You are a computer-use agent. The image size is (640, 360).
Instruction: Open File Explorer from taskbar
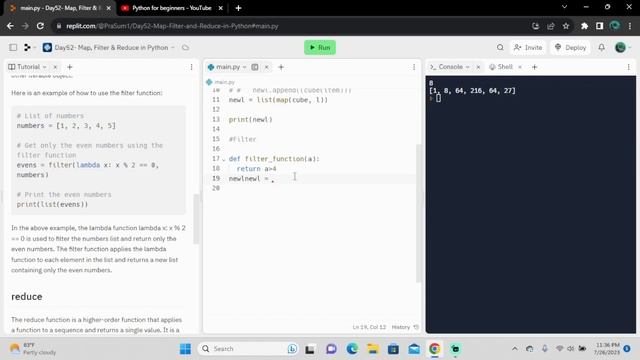pos(373,349)
